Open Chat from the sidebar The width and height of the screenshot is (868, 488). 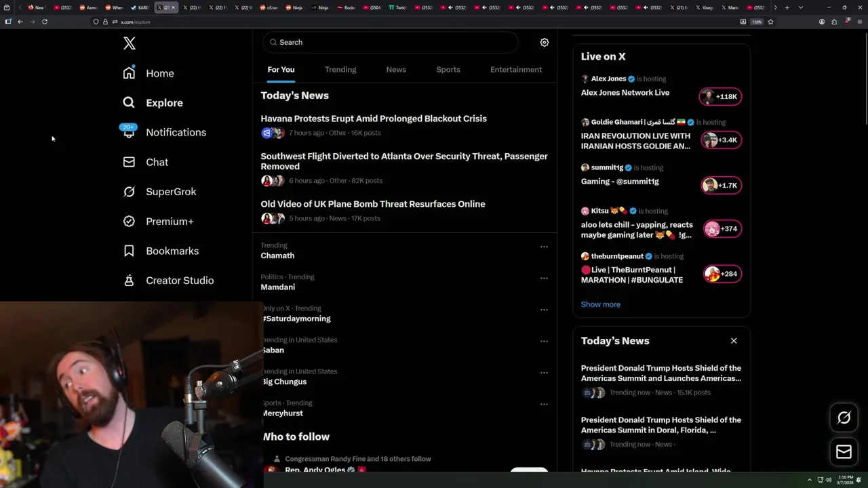(x=145, y=162)
